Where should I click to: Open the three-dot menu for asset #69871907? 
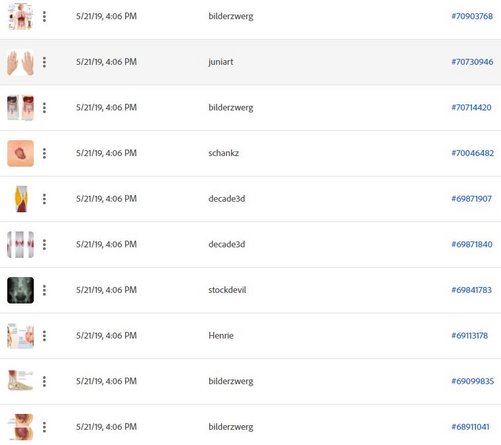click(44, 199)
